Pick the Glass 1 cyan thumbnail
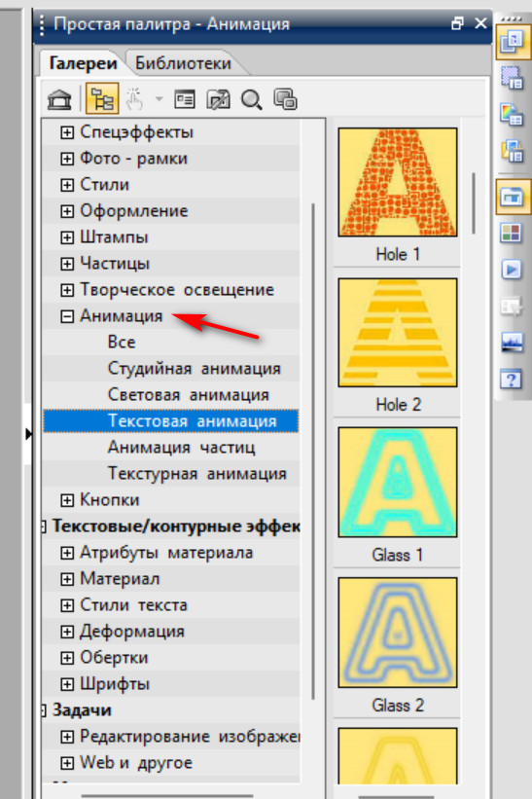 [x=398, y=482]
